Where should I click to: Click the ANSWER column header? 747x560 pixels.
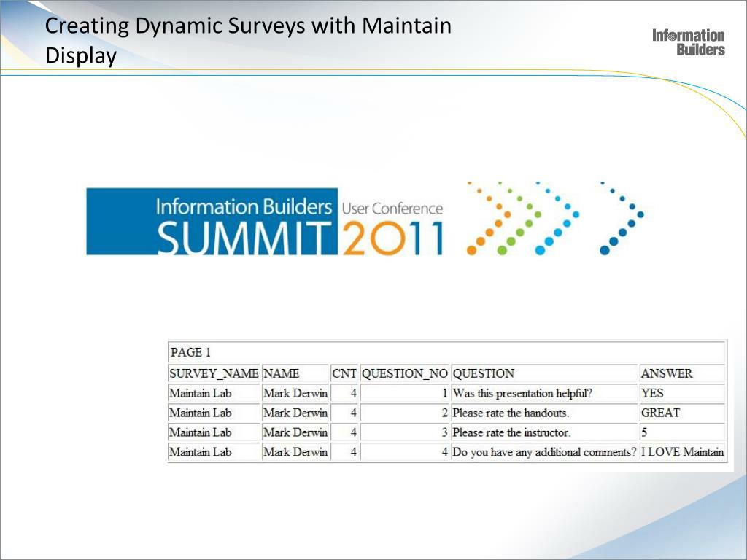(x=682, y=373)
